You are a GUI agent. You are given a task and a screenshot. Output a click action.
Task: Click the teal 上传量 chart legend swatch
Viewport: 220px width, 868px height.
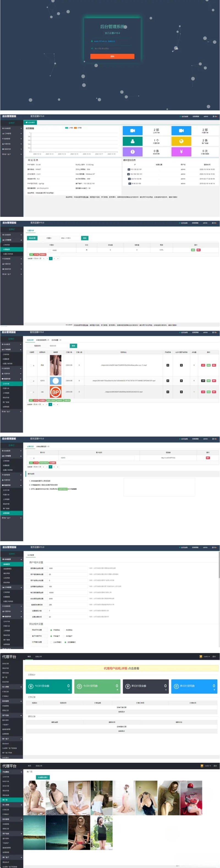67,128
